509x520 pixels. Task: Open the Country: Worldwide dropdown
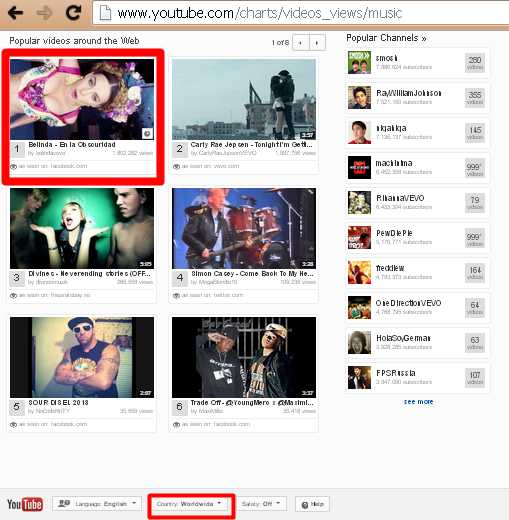tap(189, 503)
